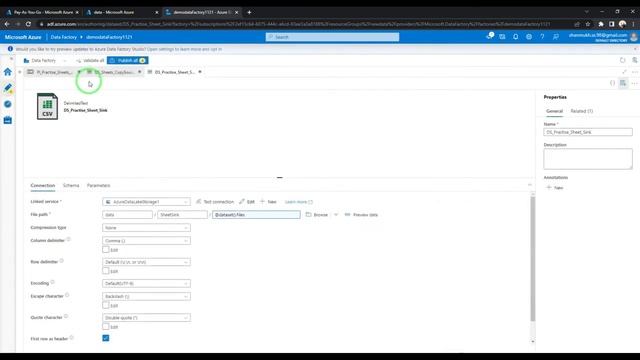Open the dataset more options ellipsis
This screenshot has width=640, height=360.
[634, 83]
